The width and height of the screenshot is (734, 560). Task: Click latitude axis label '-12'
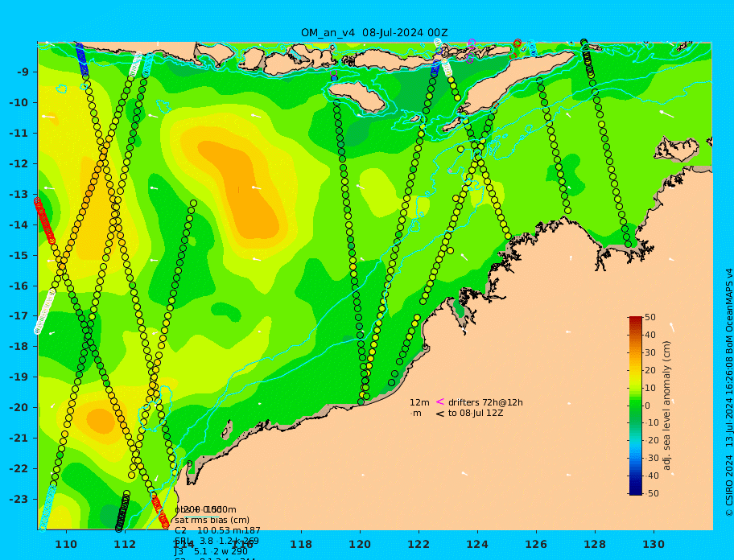point(19,164)
